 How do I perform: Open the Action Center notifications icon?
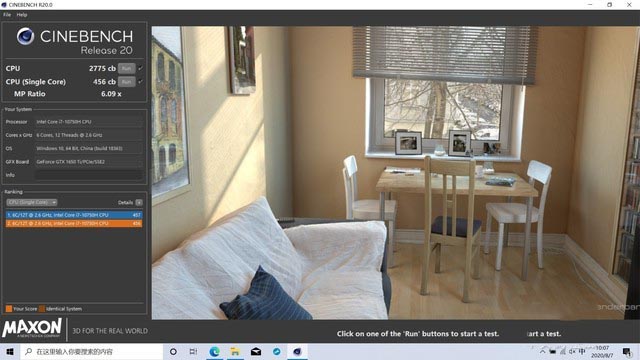pyautogui.click(x=627, y=351)
